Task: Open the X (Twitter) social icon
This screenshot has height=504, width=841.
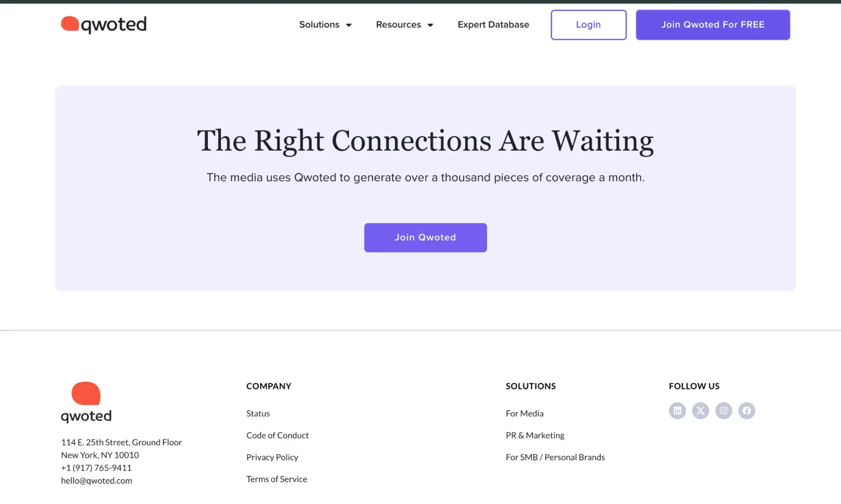Action: click(x=700, y=410)
